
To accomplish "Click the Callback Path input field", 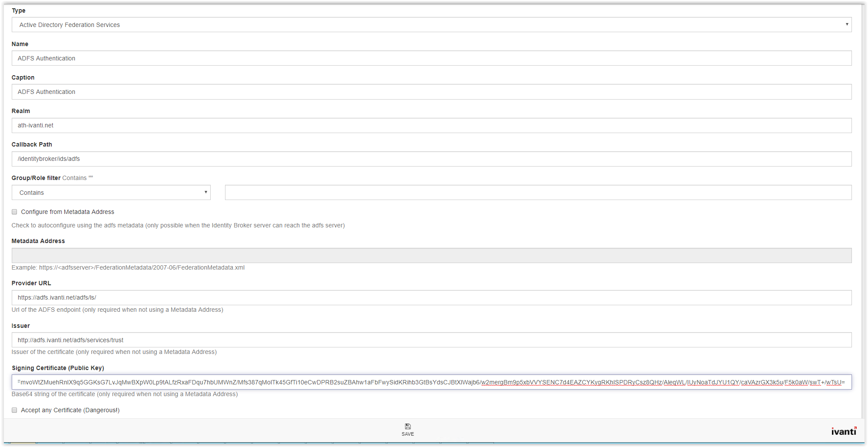I will pyautogui.click(x=431, y=159).
